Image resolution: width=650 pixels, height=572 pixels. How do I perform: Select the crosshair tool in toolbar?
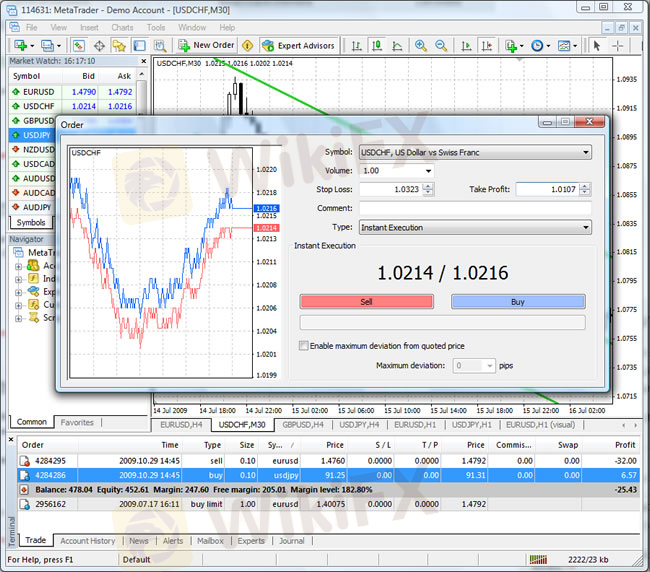[x=618, y=45]
